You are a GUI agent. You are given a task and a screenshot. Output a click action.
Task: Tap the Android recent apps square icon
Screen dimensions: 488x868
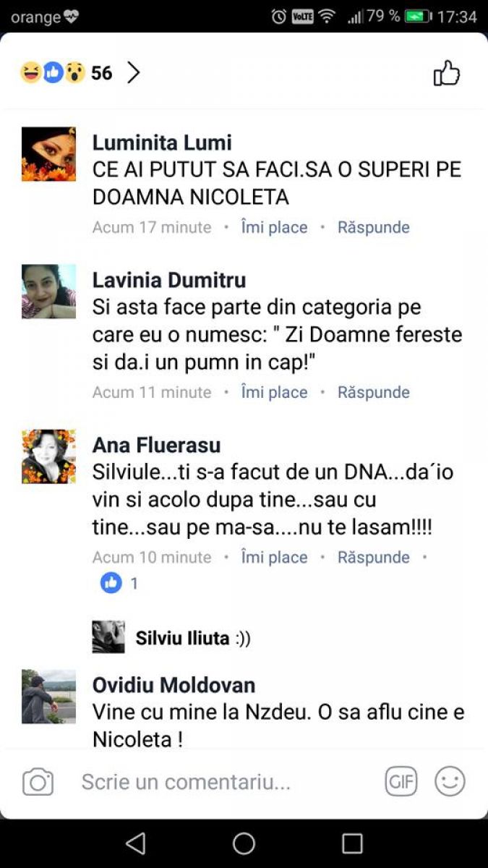click(352, 843)
